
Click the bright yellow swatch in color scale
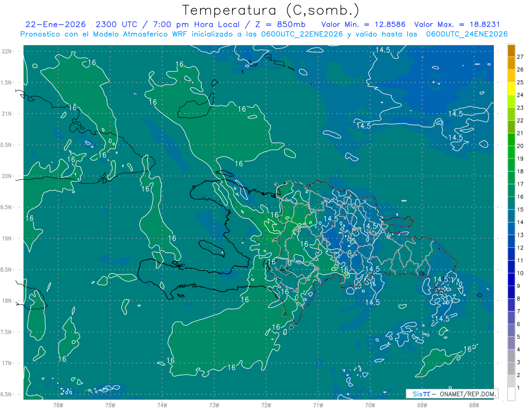[511, 88]
